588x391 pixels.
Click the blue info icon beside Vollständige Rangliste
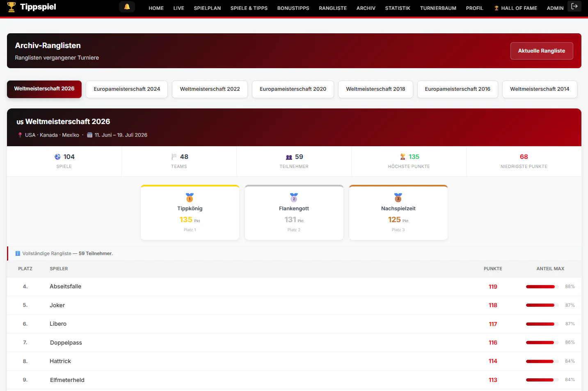(18, 253)
